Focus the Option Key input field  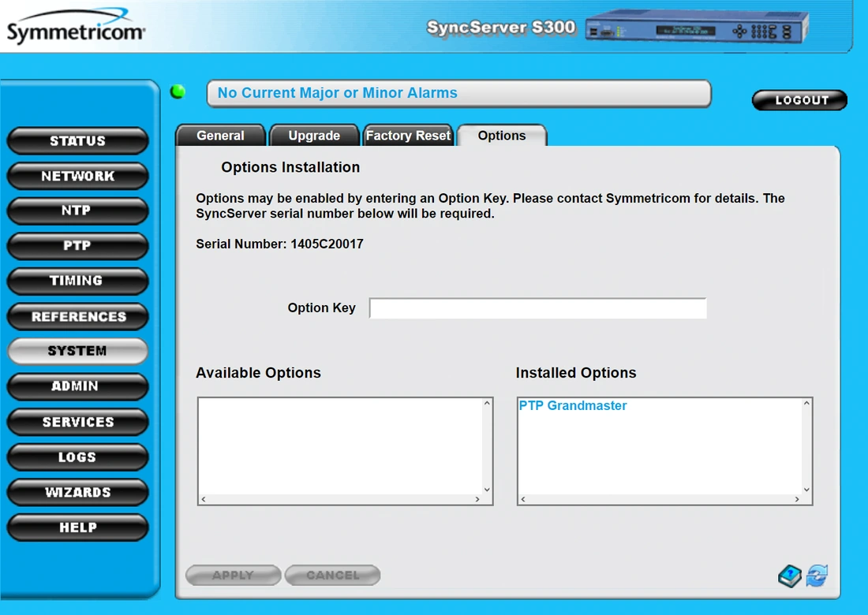coord(537,308)
